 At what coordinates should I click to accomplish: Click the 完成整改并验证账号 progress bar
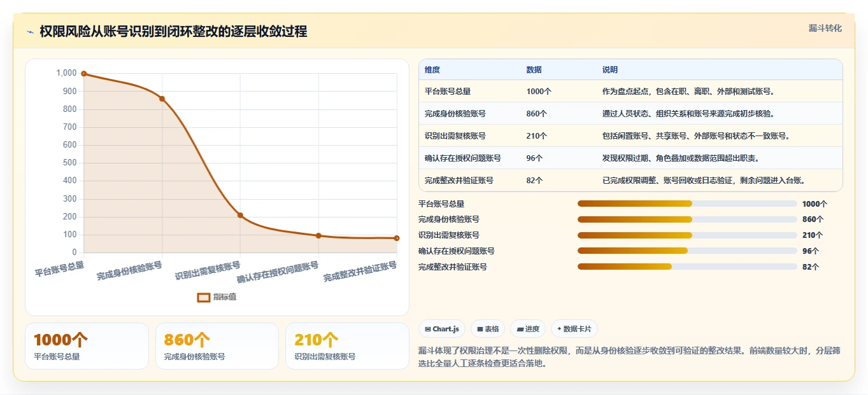tap(687, 267)
